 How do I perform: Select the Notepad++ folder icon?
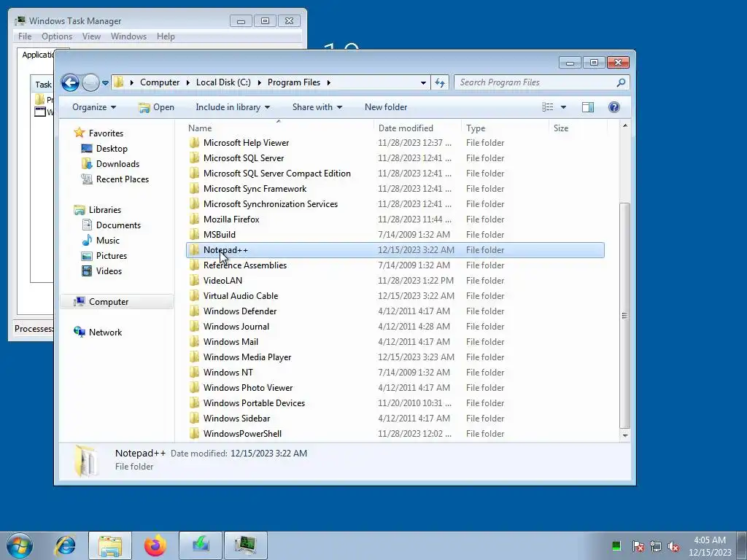tap(194, 250)
